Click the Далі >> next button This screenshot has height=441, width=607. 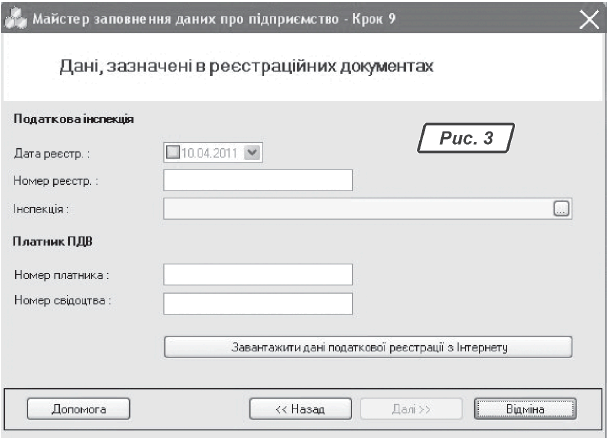(411, 408)
